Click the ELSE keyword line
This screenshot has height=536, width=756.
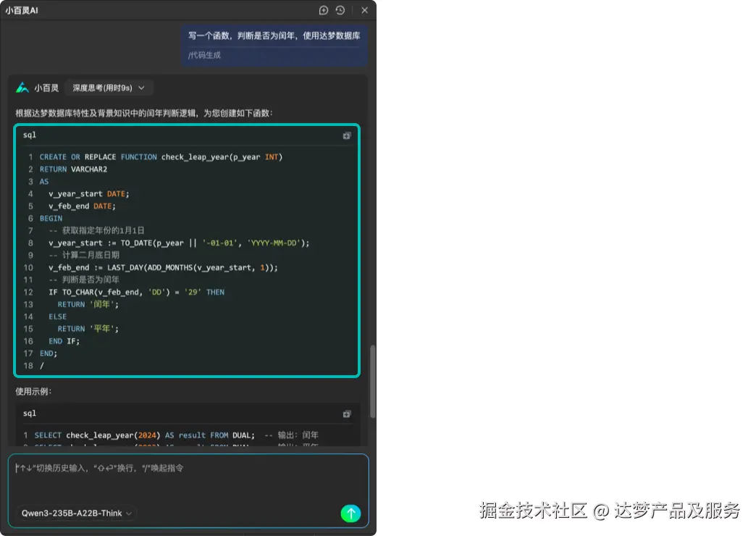[57, 317]
